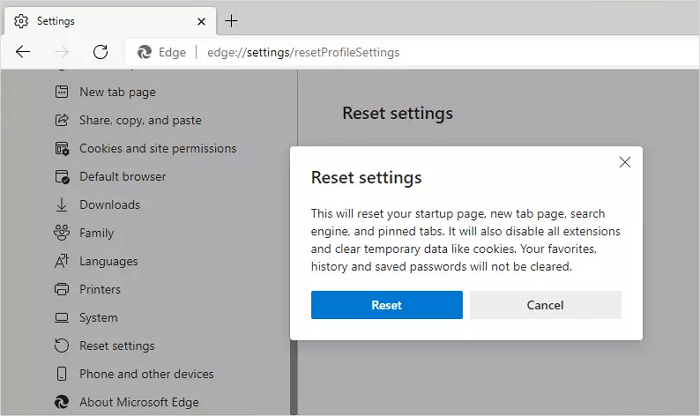Click the Phone and other devices icon

pyautogui.click(x=60, y=374)
